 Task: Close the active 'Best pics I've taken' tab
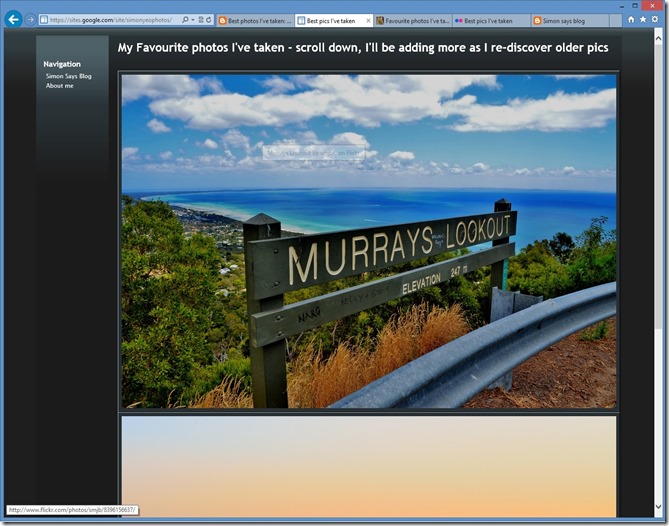click(x=368, y=20)
